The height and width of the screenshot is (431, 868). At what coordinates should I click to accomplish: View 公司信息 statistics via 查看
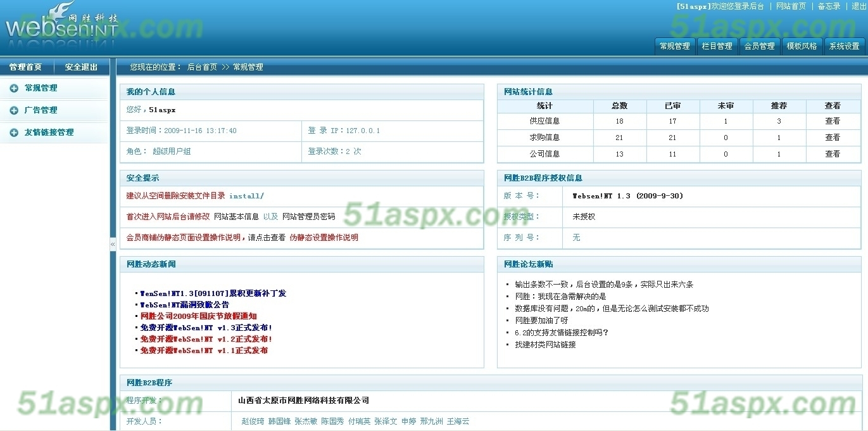pyautogui.click(x=833, y=154)
